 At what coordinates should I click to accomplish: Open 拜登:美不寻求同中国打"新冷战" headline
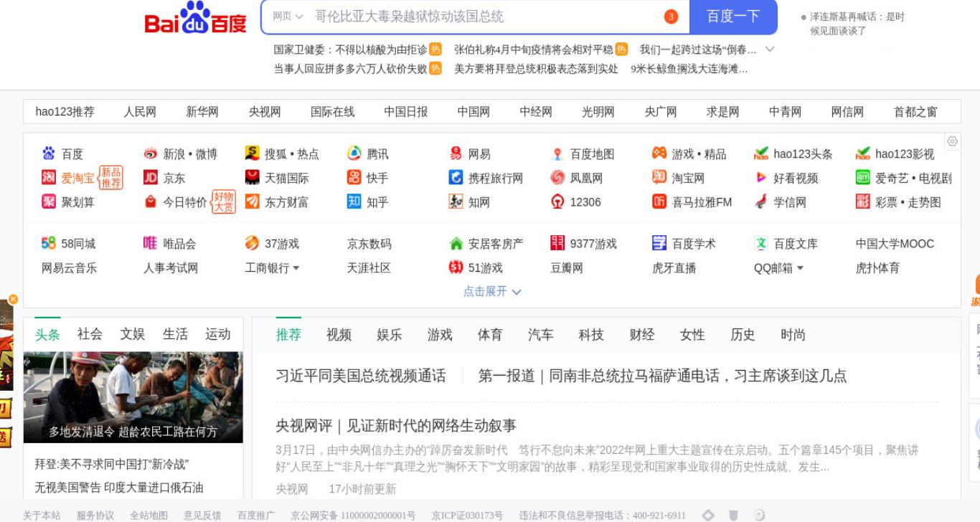tap(112, 465)
